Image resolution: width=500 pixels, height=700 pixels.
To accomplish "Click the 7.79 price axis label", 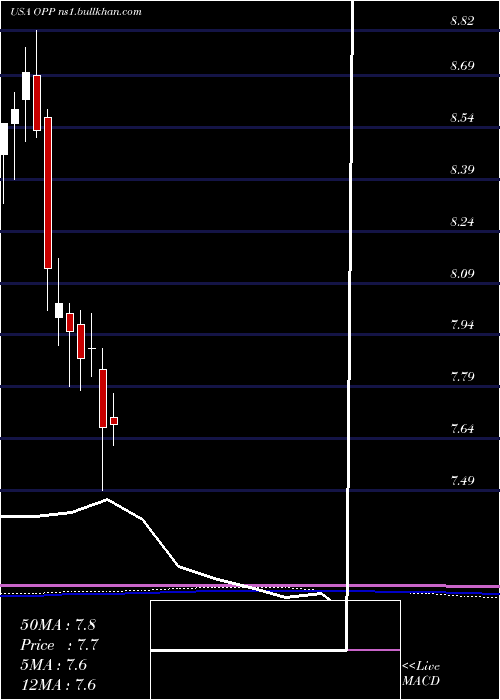I will (462, 377).
